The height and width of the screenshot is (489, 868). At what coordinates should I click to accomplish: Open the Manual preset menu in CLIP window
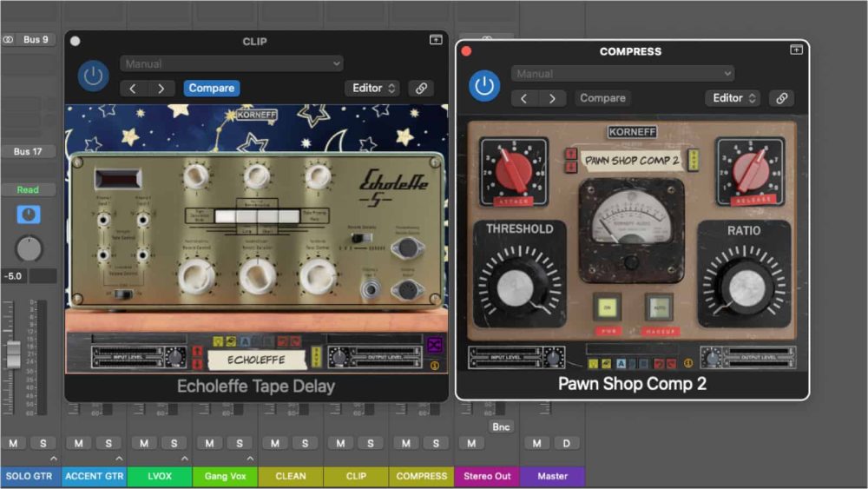232,63
